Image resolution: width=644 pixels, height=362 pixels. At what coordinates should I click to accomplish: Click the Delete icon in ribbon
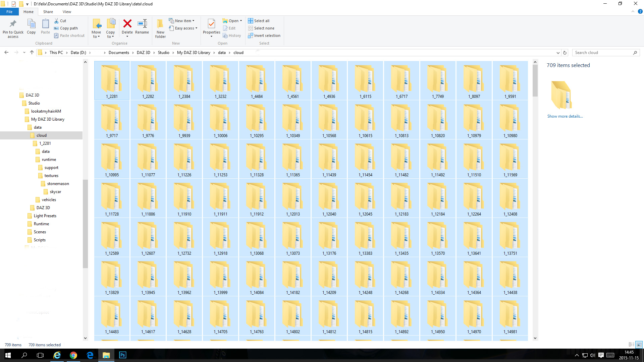tap(127, 24)
